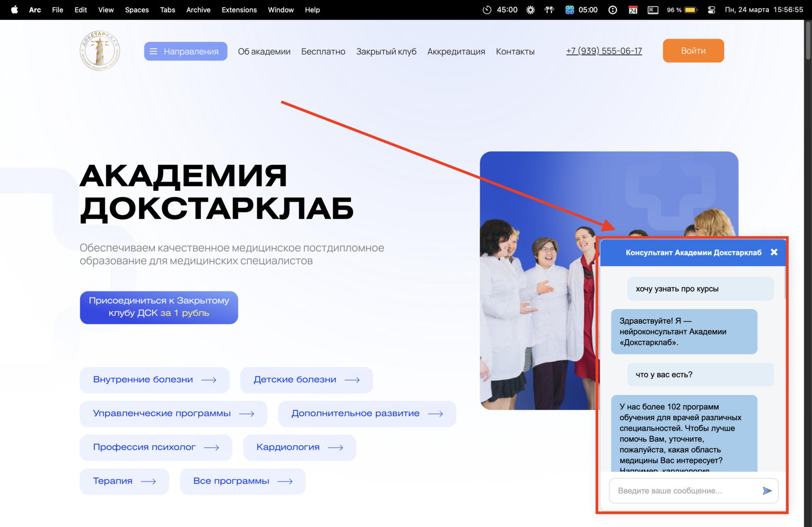This screenshot has height=527, width=812.
Task: Open the Apple menu
Action: tap(14, 10)
